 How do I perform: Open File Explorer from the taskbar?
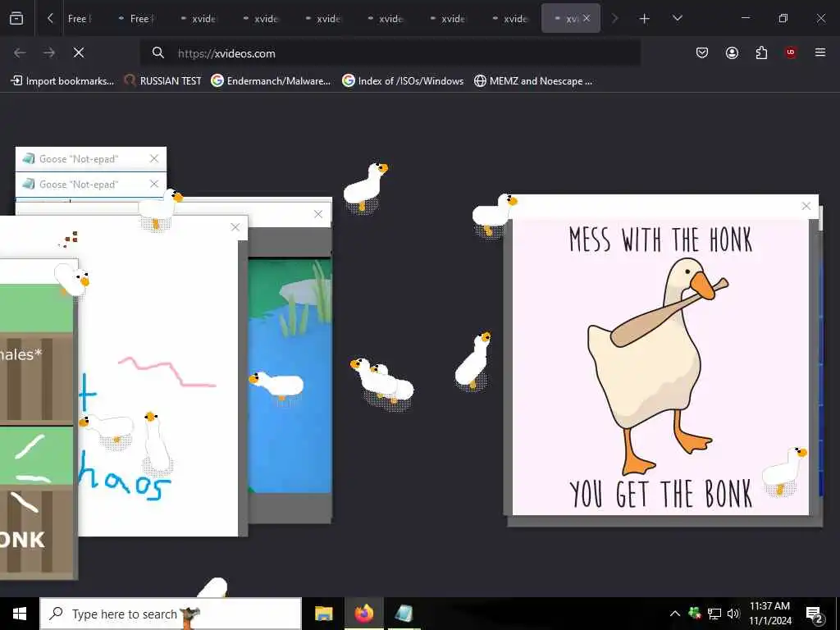pyautogui.click(x=323, y=614)
